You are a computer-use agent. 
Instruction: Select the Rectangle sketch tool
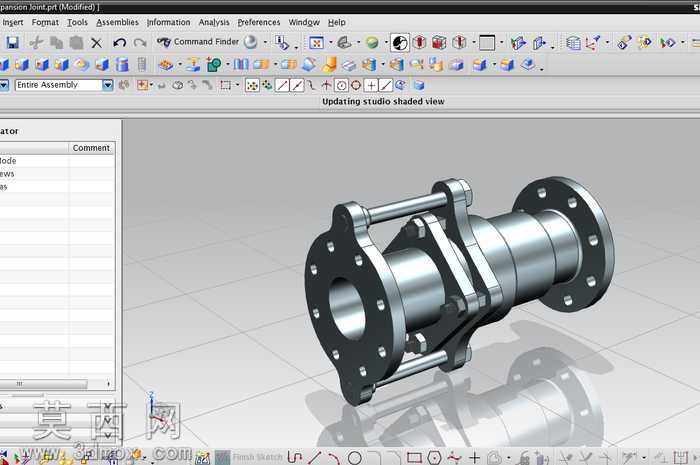[x=414, y=457]
